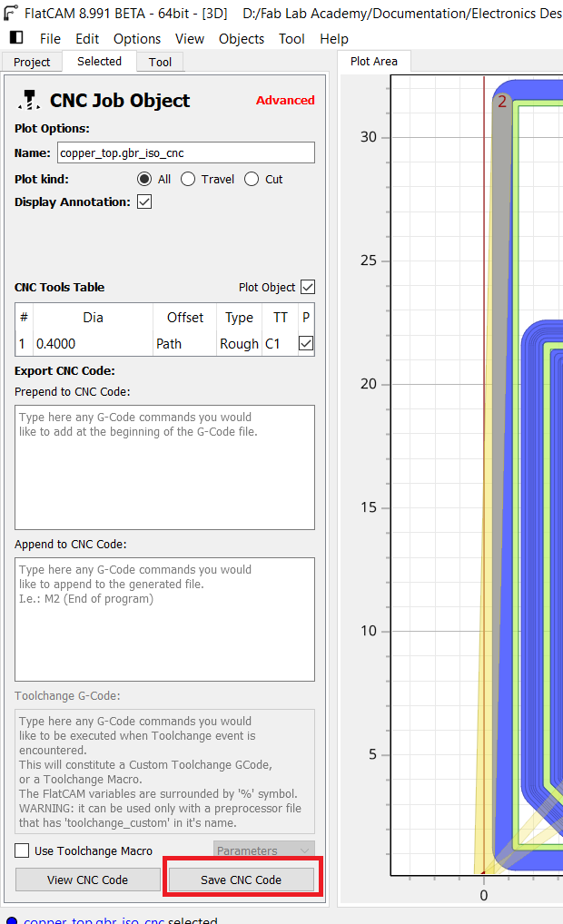Click the Type column header
Screen dimensions: 563x924
pyautogui.click(x=239, y=318)
